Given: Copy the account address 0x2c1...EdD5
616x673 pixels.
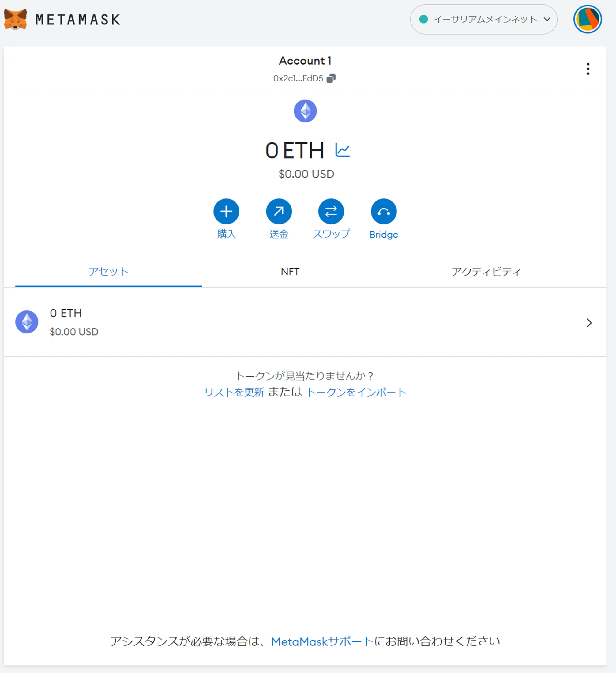Looking at the screenshot, I should [x=331, y=78].
